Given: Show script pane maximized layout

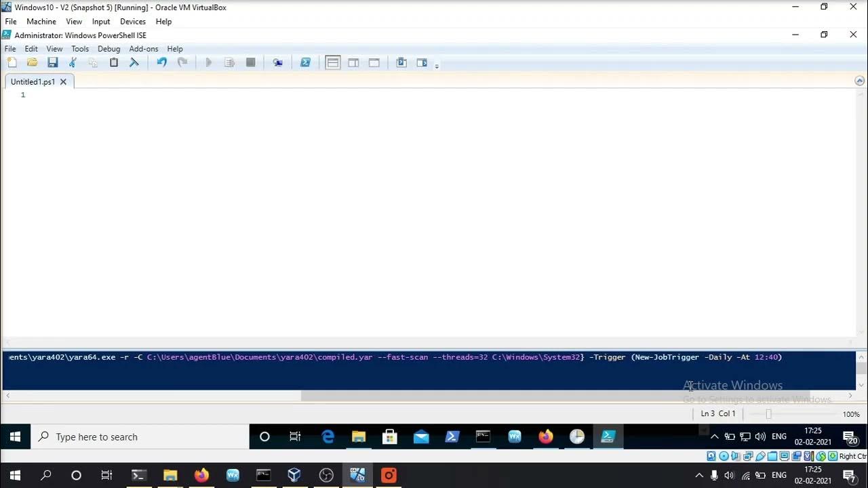Looking at the screenshot, I should pyautogui.click(x=374, y=62).
